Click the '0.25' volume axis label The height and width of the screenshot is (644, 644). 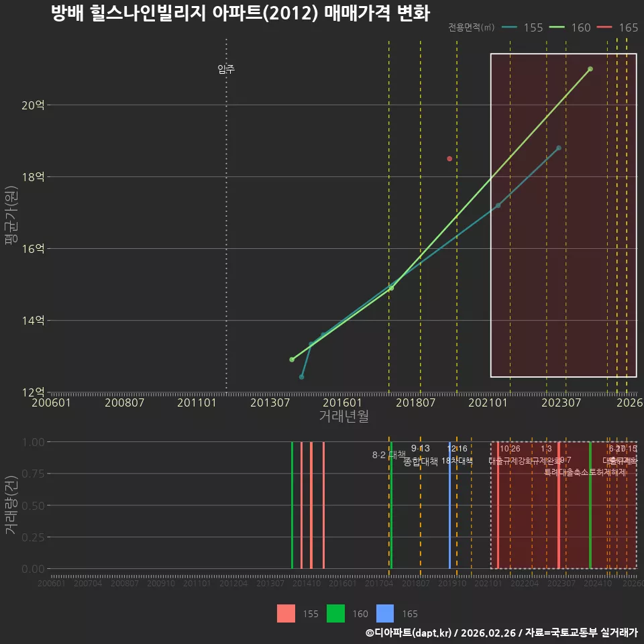click(x=34, y=537)
